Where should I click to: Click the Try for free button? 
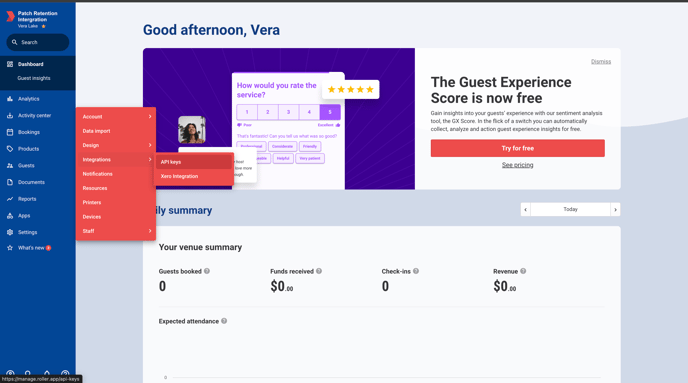[517, 148]
